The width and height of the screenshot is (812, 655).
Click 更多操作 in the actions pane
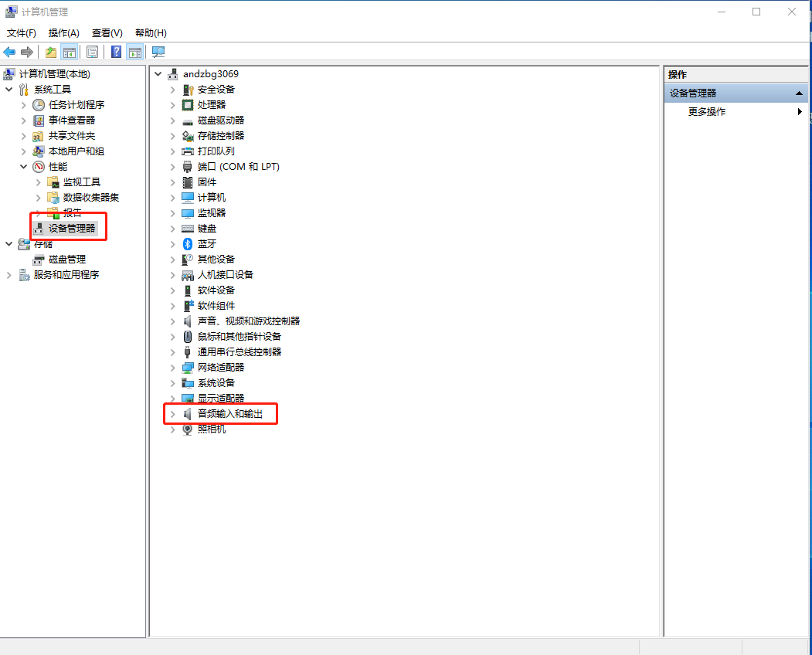707,112
